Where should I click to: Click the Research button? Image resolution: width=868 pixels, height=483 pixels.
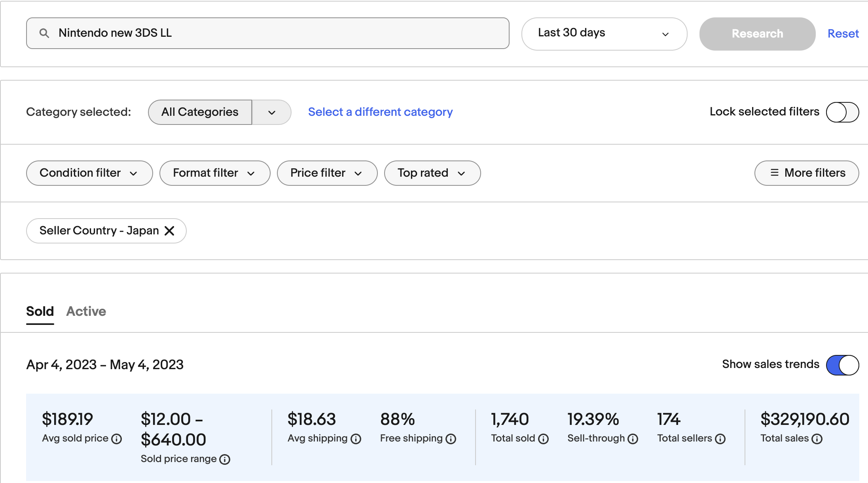757,34
